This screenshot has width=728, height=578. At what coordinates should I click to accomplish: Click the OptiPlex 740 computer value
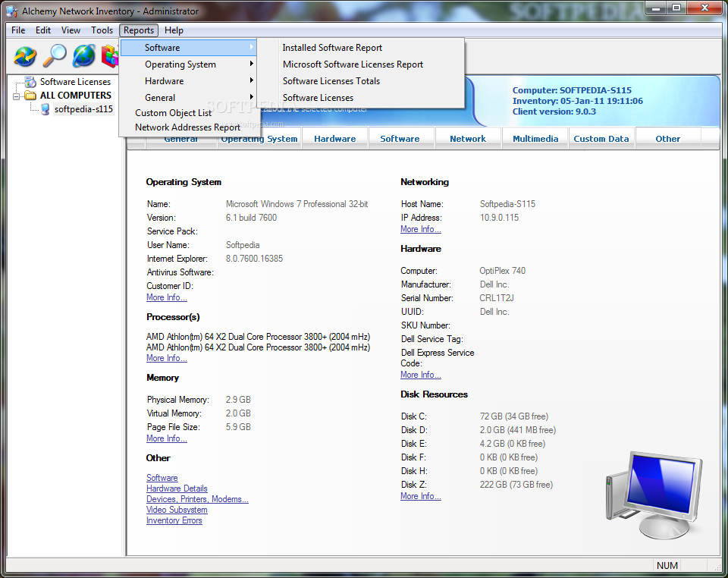click(502, 271)
